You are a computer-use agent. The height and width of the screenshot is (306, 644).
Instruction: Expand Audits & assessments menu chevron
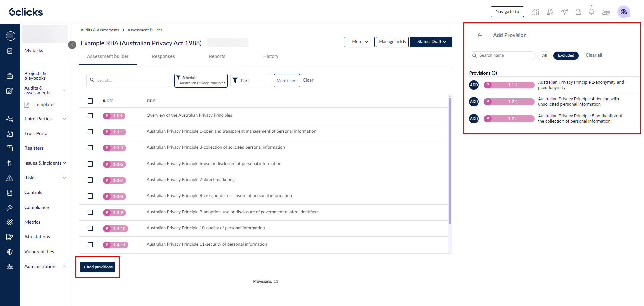pos(65,90)
